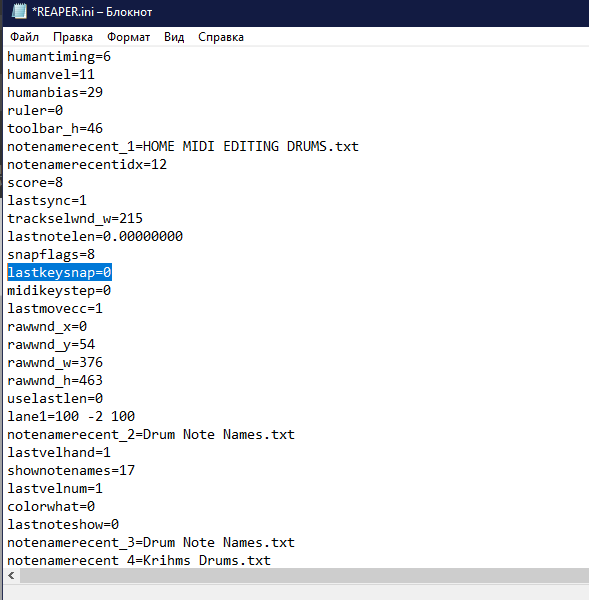Screen dimensions: 589x600
Task: Click the rawwnd_x=0 line
Action: click(x=47, y=326)
